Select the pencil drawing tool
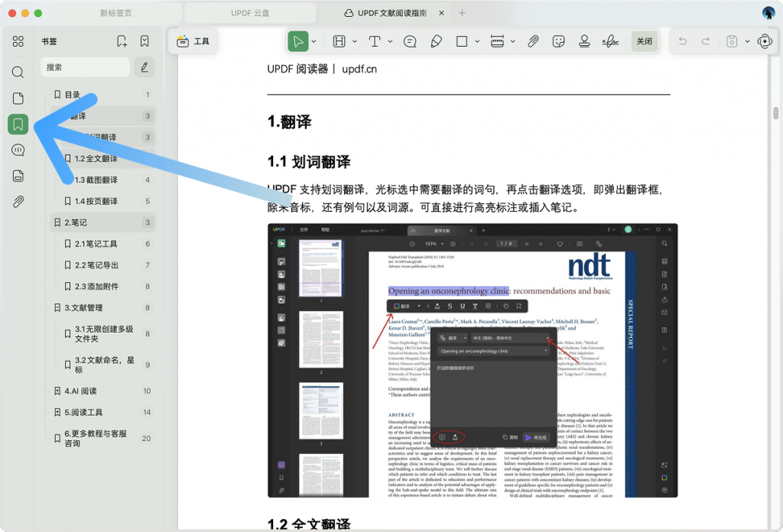 click(x=436, y=41)
